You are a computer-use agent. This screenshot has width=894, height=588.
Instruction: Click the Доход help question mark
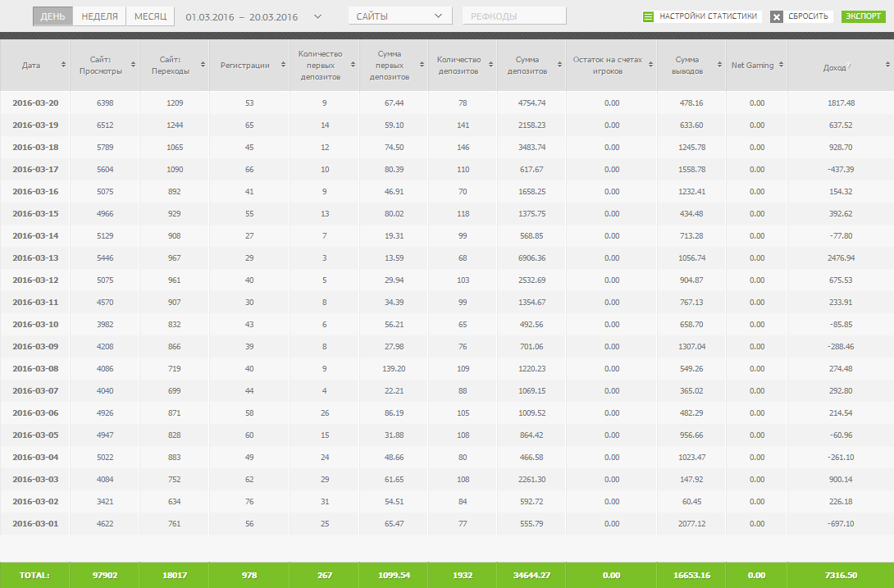(849, 65)
